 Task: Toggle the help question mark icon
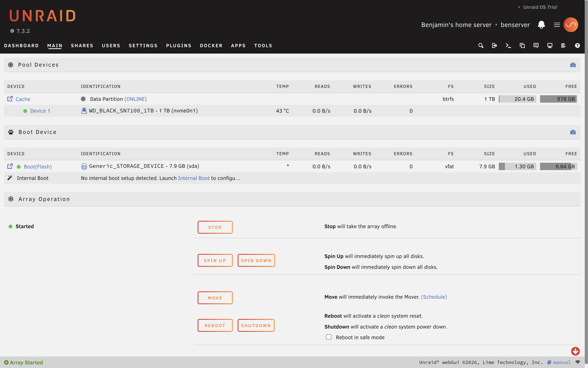click(578, 46)
